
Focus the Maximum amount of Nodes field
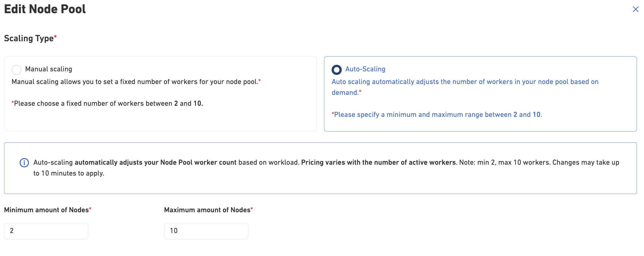click(206, 231)
